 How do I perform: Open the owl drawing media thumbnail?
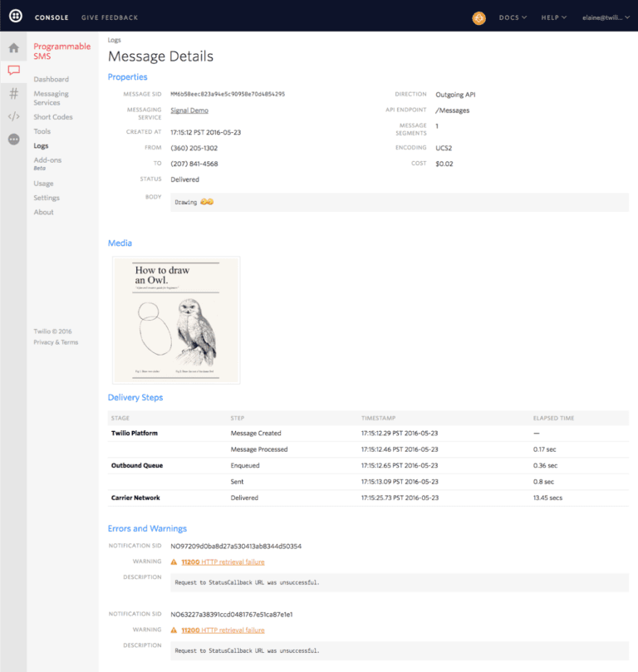(176, 320)
